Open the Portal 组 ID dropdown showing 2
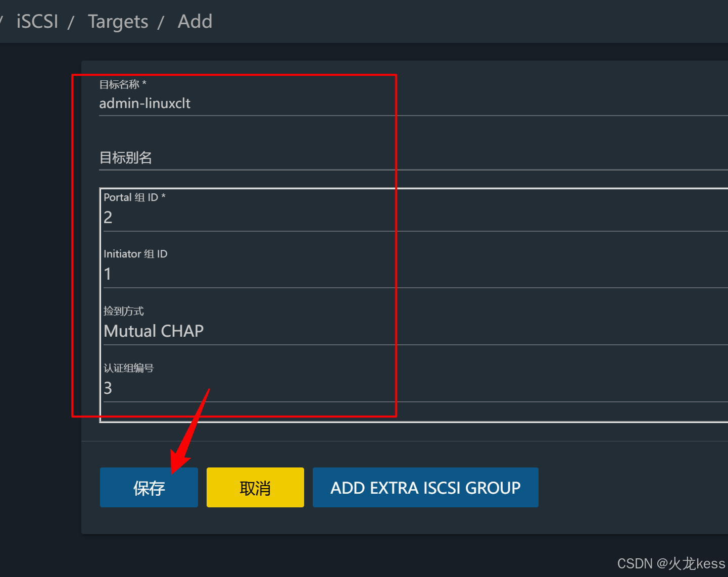This screenshot has width=728, height=577. tap(415, 217)
